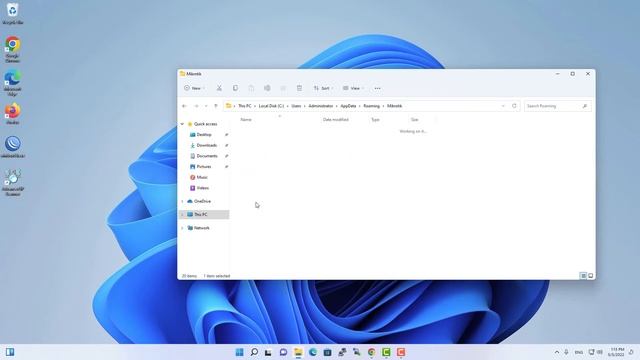
Task: Collapse the Quick access tree node
Action: coord(182,124)
